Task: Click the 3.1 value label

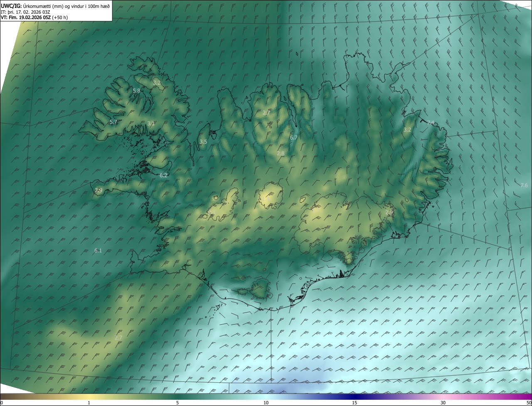Action: 151,123
